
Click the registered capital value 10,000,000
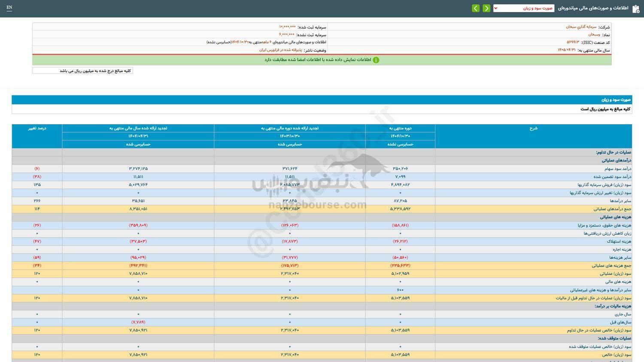[287, 27]
